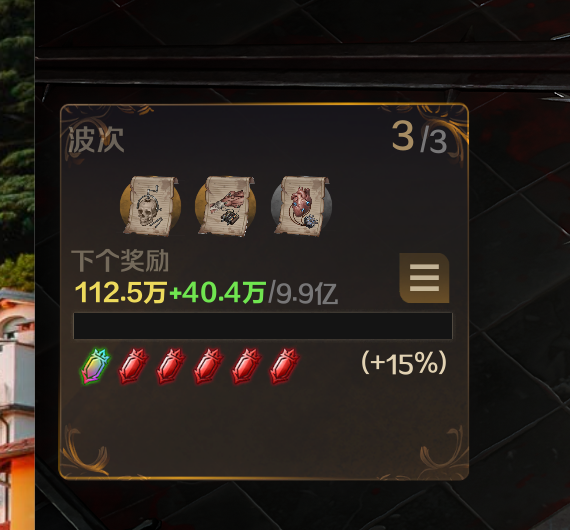Click the 波次 wave label
The image size is (570, 530).
coord(96,140)
